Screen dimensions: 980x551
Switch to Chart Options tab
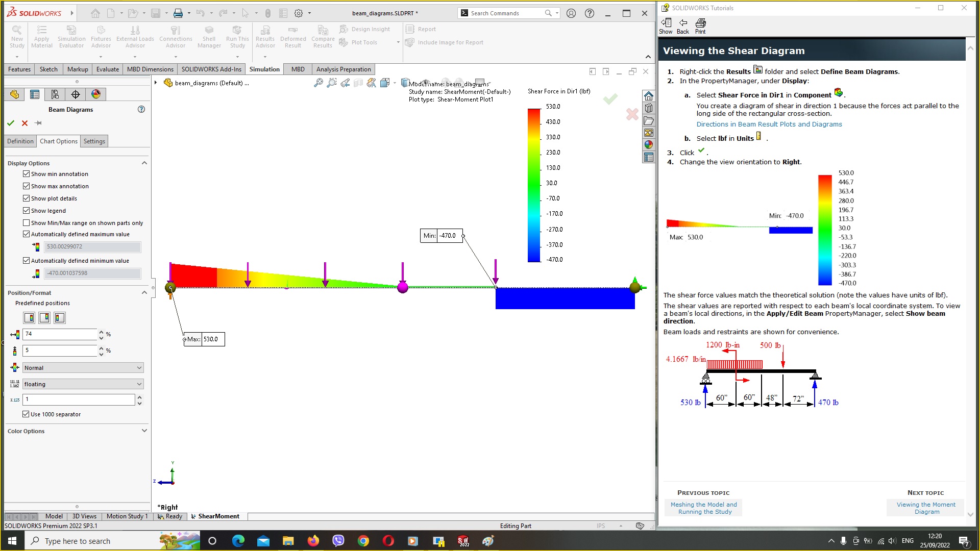coord(59,141)
